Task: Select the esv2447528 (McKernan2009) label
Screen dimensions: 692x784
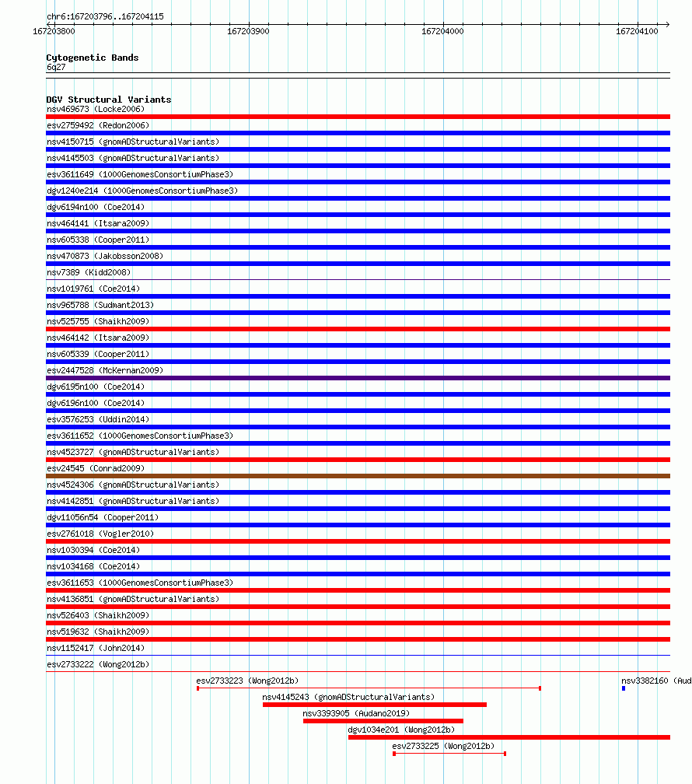Action: (x=105, y=370)
